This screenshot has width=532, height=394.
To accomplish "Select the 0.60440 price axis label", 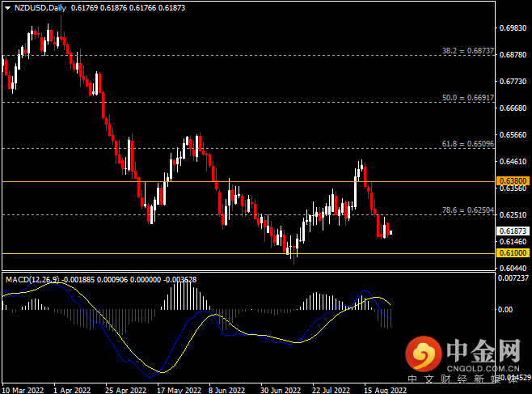I will [x=513, y=268].
